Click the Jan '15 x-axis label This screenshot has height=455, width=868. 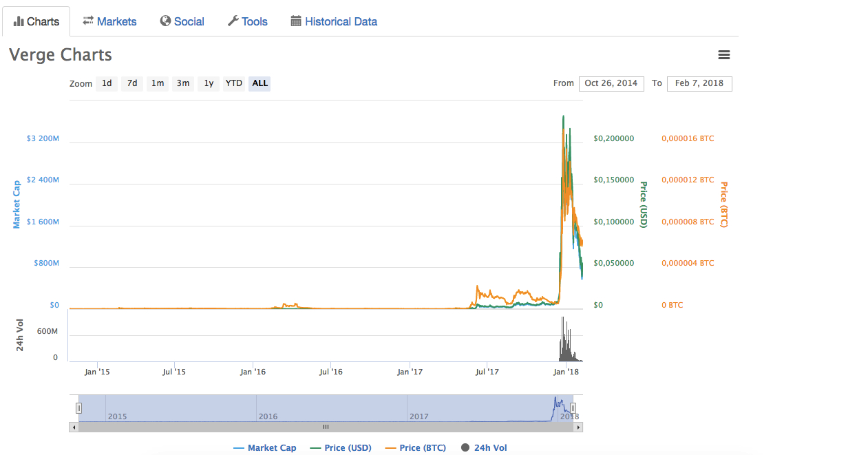(x=97, y=372)
